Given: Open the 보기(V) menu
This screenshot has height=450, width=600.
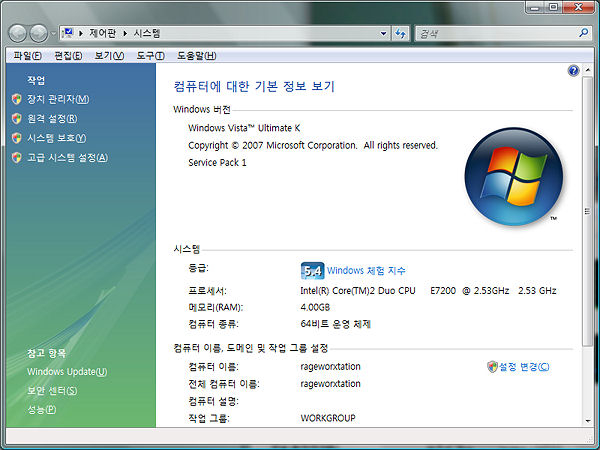Looking at the screenshot, I should point(109,56).
